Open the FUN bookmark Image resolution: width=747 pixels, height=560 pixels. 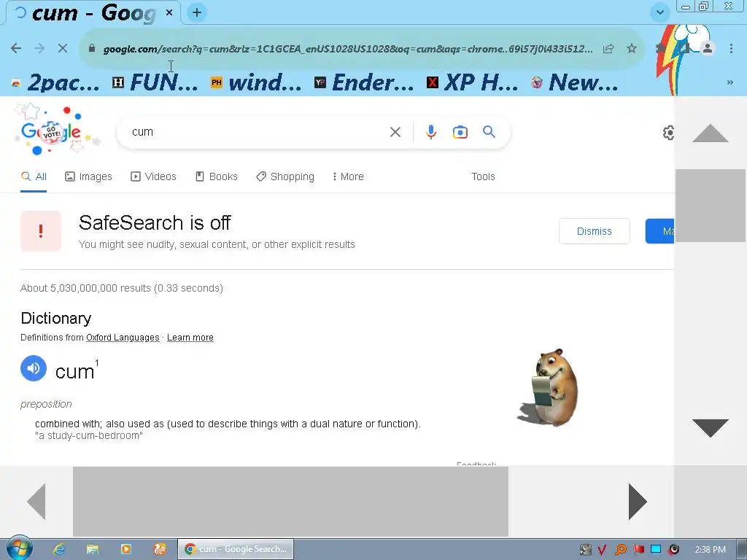(155, 83)
